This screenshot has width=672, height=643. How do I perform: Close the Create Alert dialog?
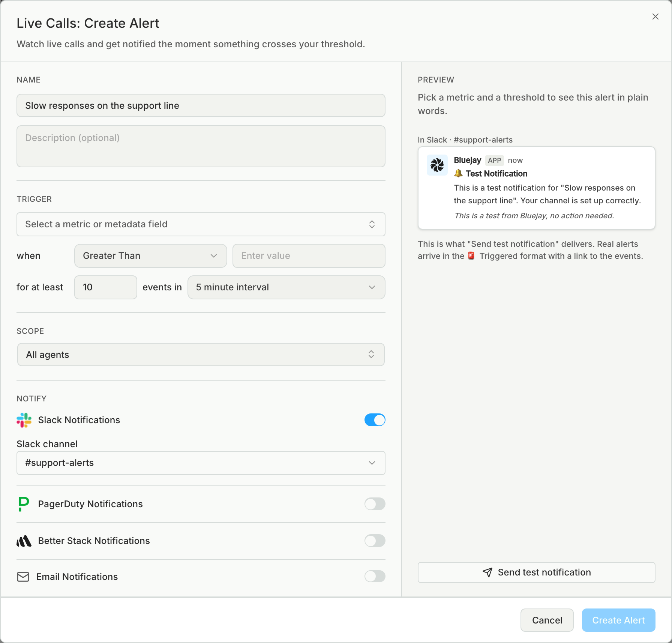point(655,17)
